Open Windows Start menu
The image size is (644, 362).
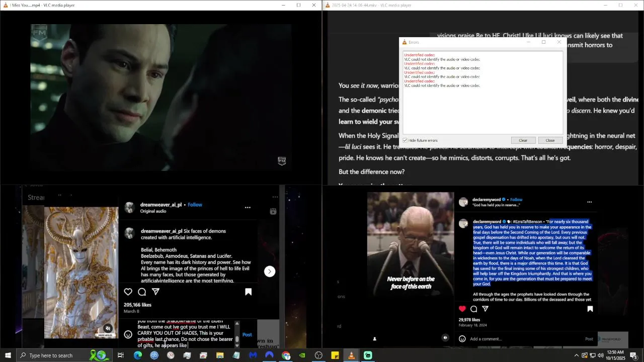pyautogui.click(x=8, y=355)
